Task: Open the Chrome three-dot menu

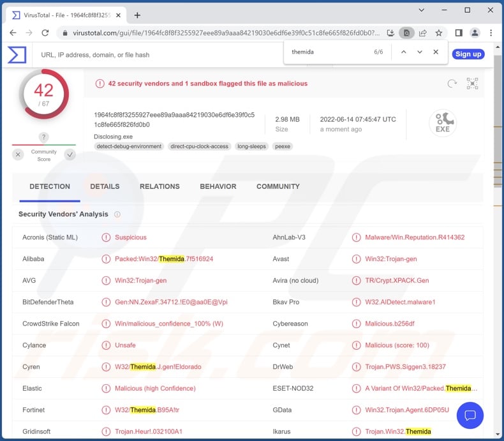Action: (x=491, y=33)
